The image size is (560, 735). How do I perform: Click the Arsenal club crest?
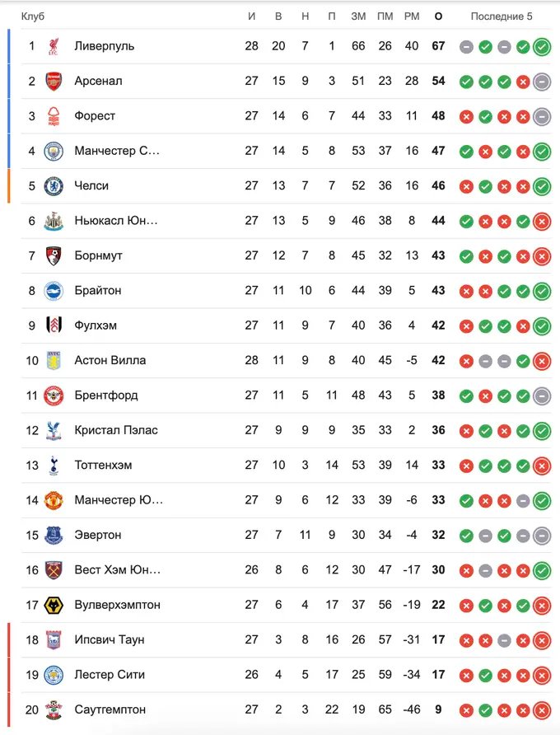[x=54, y=81]
